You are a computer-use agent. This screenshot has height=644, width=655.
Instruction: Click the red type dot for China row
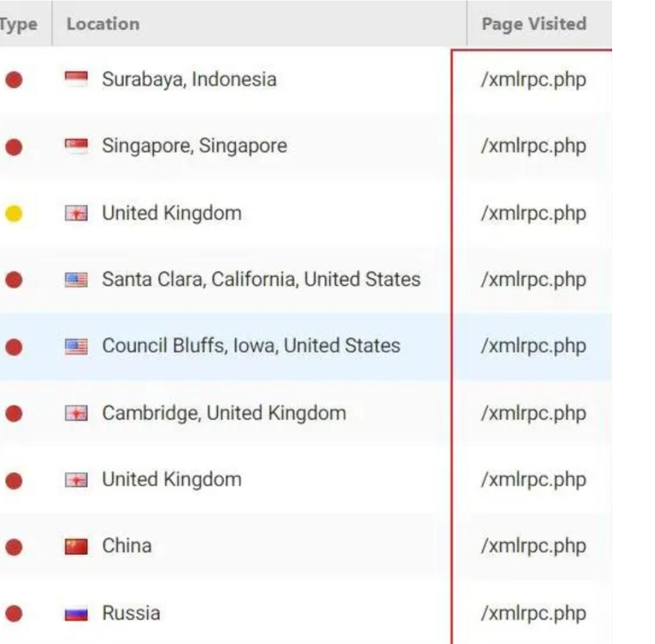13,546
